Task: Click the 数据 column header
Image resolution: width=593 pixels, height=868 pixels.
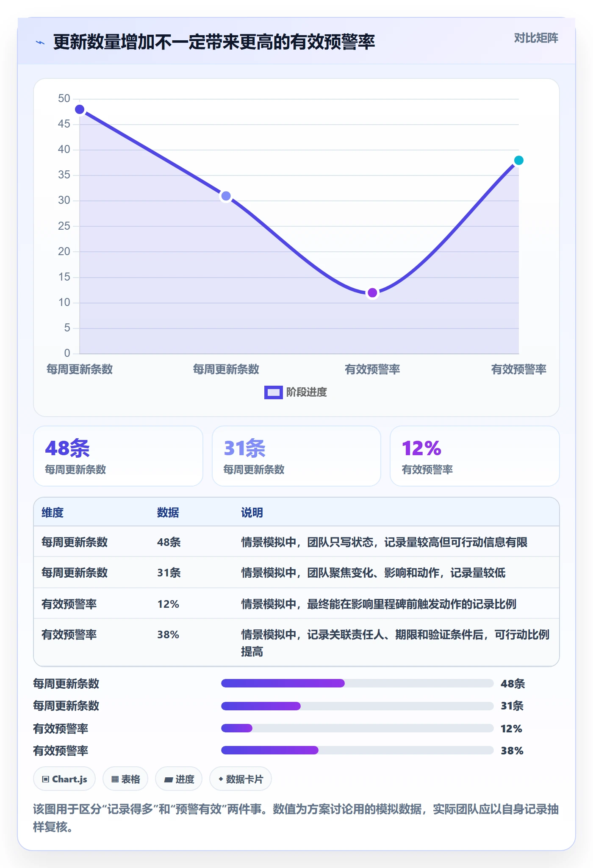Action: [x=168, y=512]
